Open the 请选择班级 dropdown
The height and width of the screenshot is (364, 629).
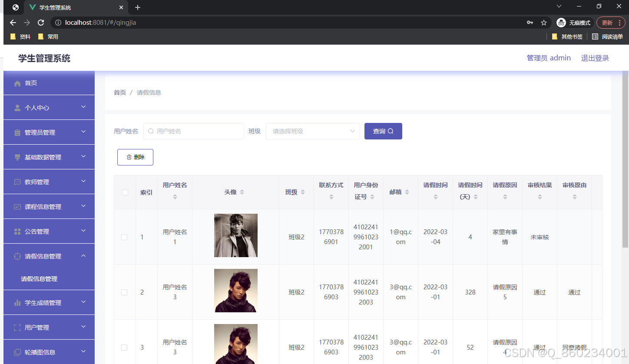coord(313,131)
